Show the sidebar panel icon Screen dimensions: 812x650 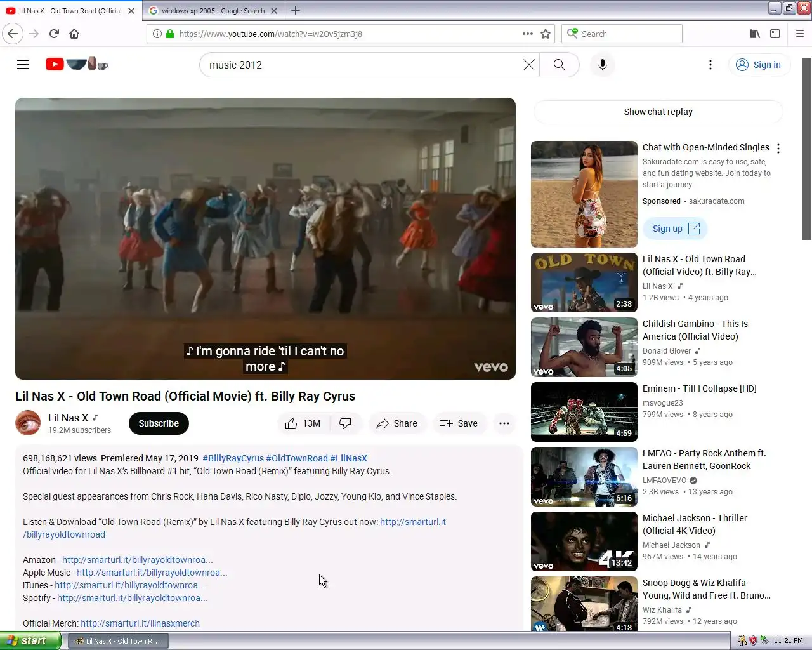point(775,34)
